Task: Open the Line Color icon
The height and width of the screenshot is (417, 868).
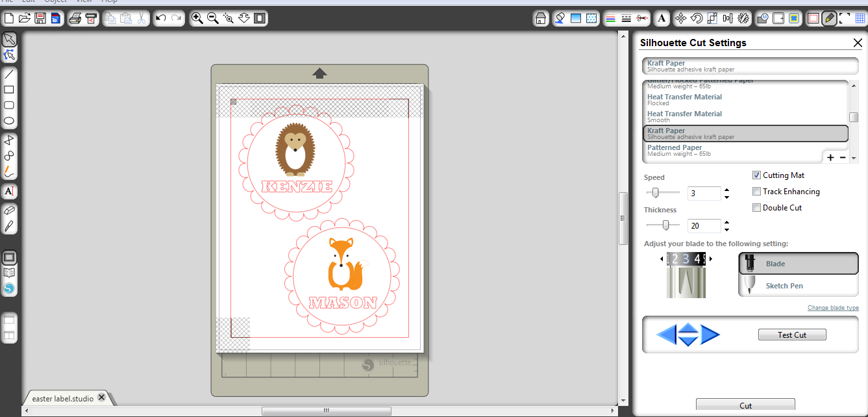Action: coord(610,18)
